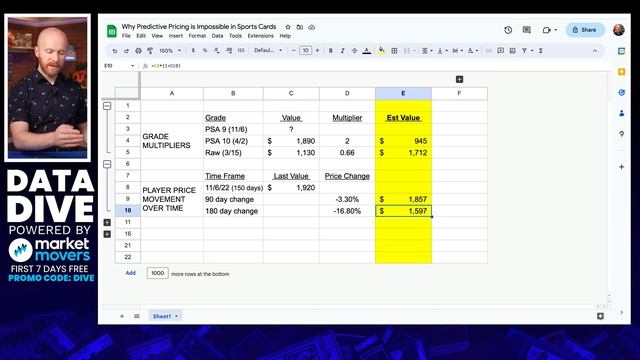Screen dimensions: 640x360
Task: Hide the menus with the chevron
Action: [x=595, y=51]
